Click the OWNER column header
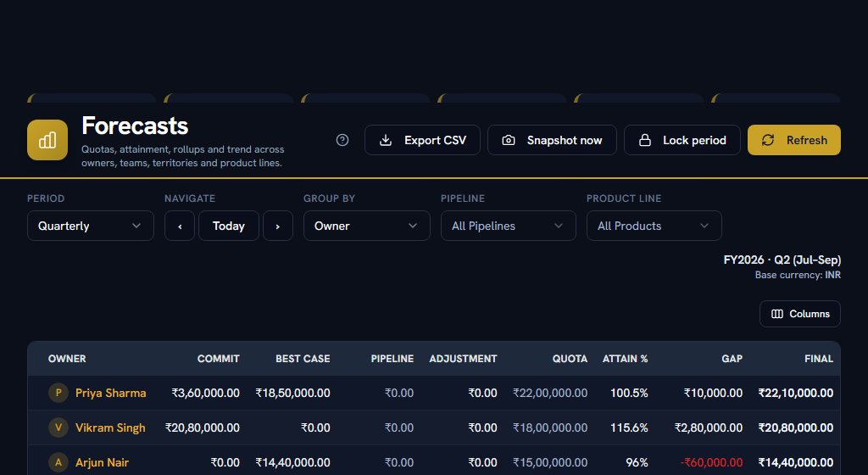 [x=67, y=359]
